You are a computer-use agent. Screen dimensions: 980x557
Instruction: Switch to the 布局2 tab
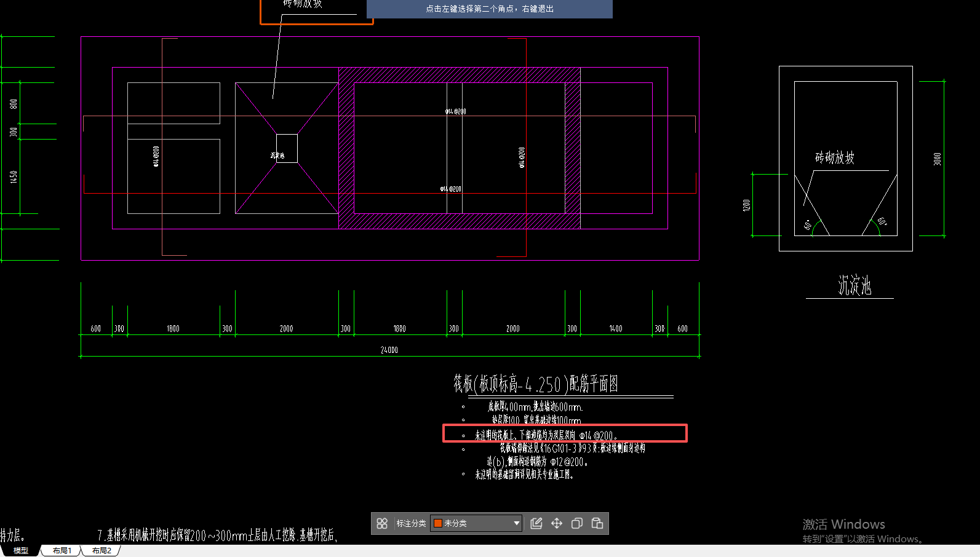(102, 550)
